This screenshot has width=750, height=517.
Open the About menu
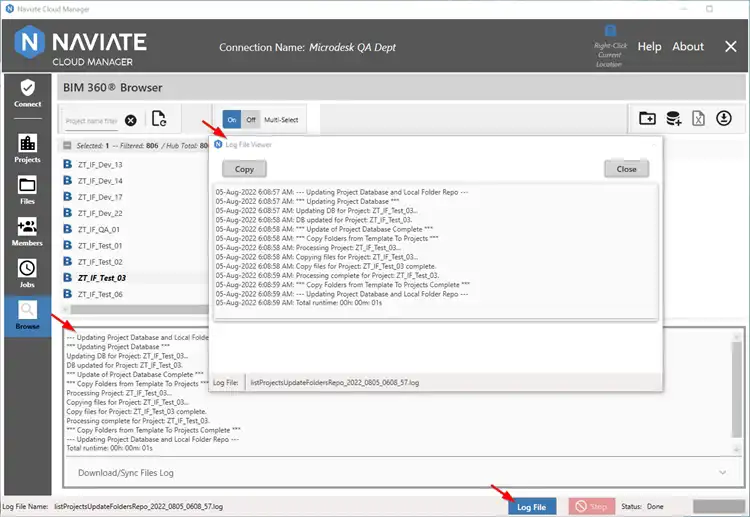pos(688,46)
